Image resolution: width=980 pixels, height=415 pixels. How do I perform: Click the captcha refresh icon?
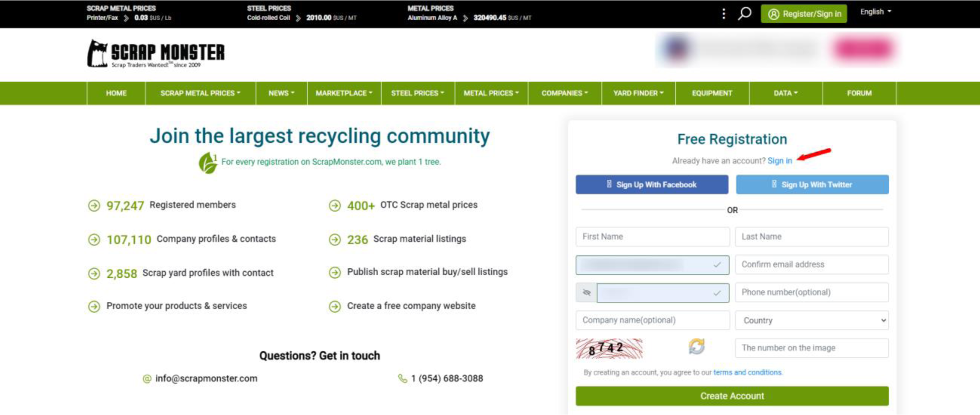click(696, 346)
